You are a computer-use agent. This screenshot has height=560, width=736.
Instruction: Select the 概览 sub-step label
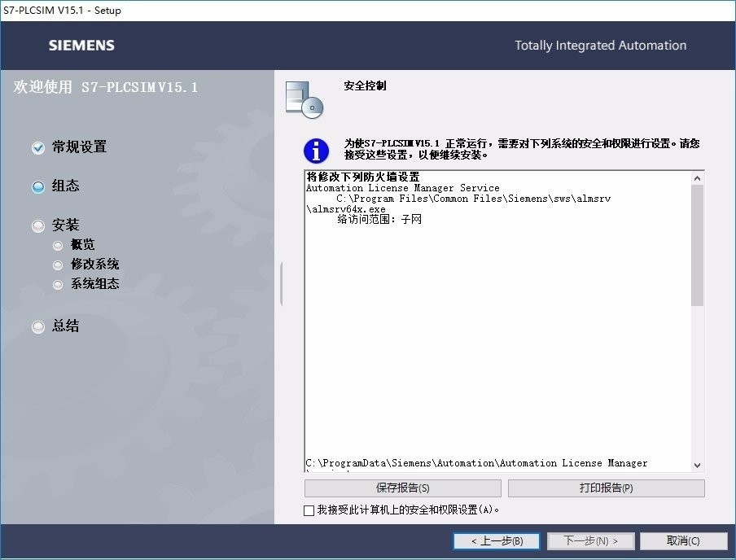[x=82, y=244]
